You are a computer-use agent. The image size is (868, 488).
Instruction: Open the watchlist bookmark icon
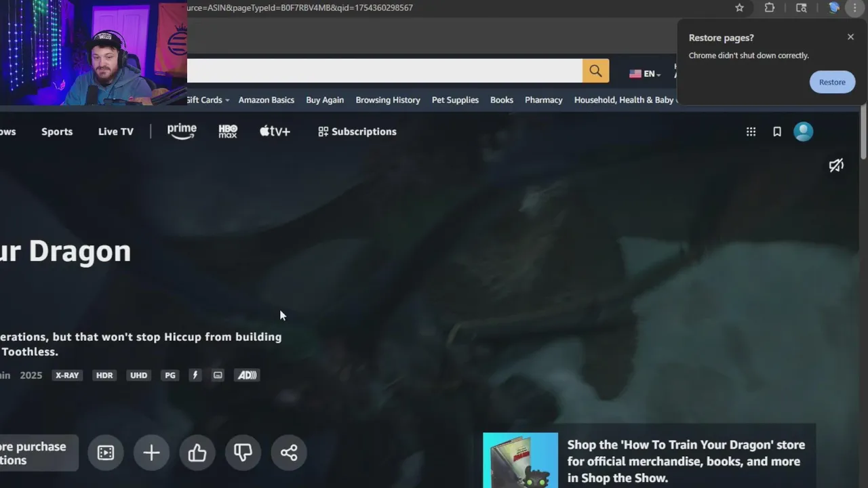coord(777,131)
